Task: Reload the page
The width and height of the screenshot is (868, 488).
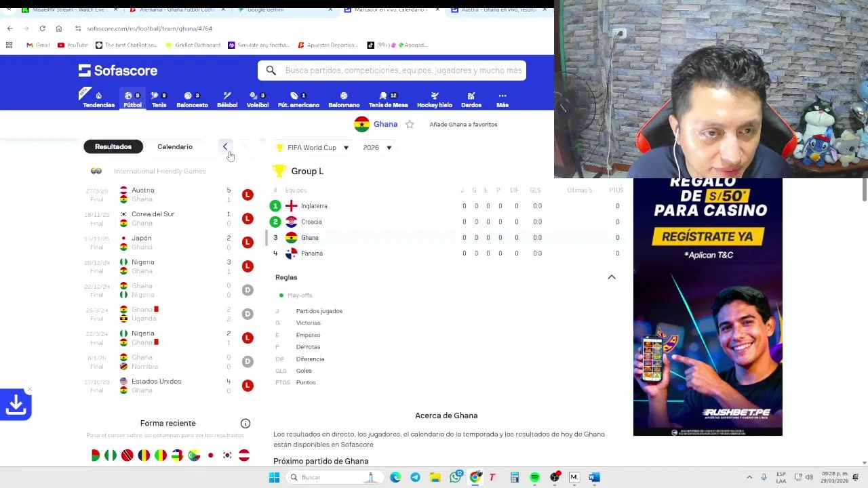Action: coord(42,28)
